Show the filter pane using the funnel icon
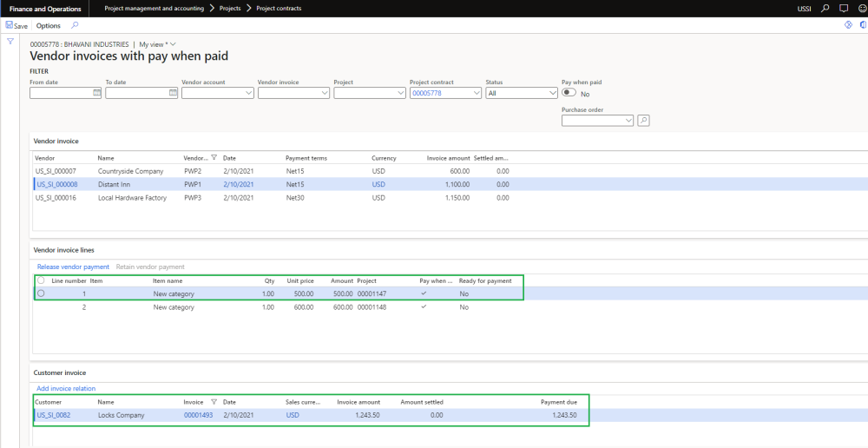Image resolution: width=868 pixels, height=448 pixels. click(x=10, y=42)
